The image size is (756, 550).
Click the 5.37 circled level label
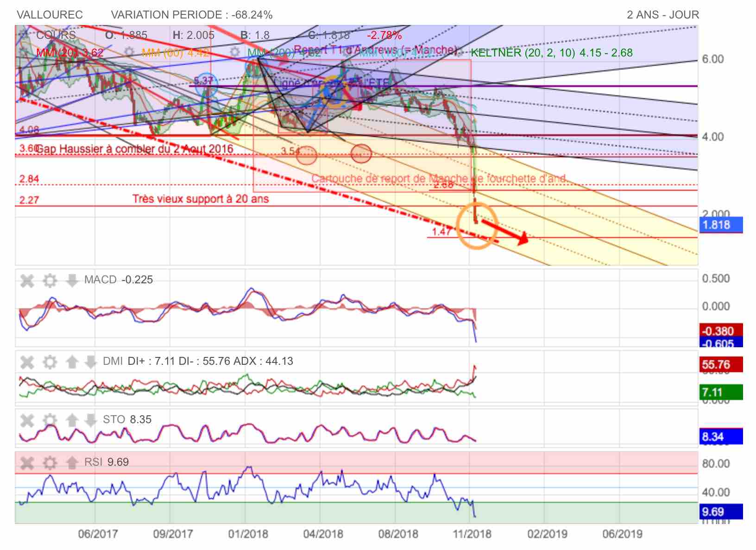pyautogui.click(x=203, y=81)
